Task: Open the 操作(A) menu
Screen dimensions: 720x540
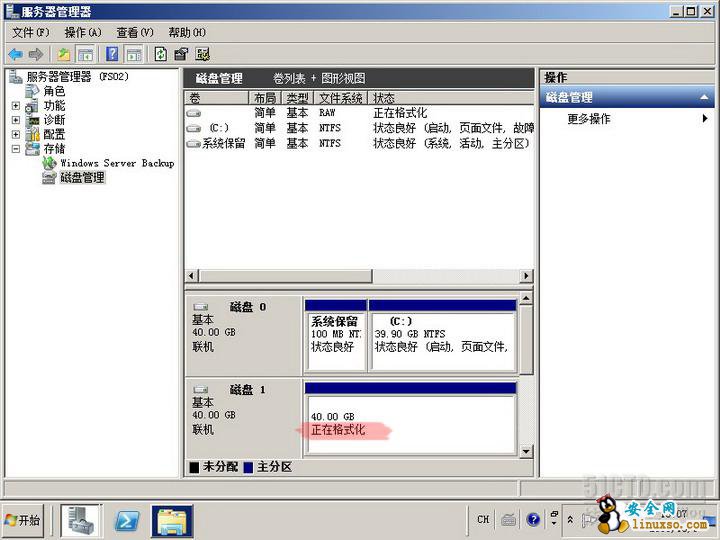Action: pyautogui.click(x=83, y=33)
